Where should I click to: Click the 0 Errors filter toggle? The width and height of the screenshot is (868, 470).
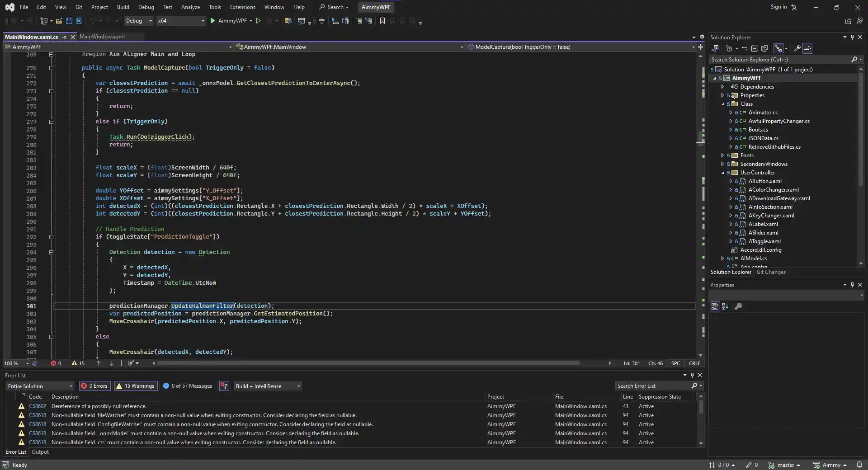point(95,386)
